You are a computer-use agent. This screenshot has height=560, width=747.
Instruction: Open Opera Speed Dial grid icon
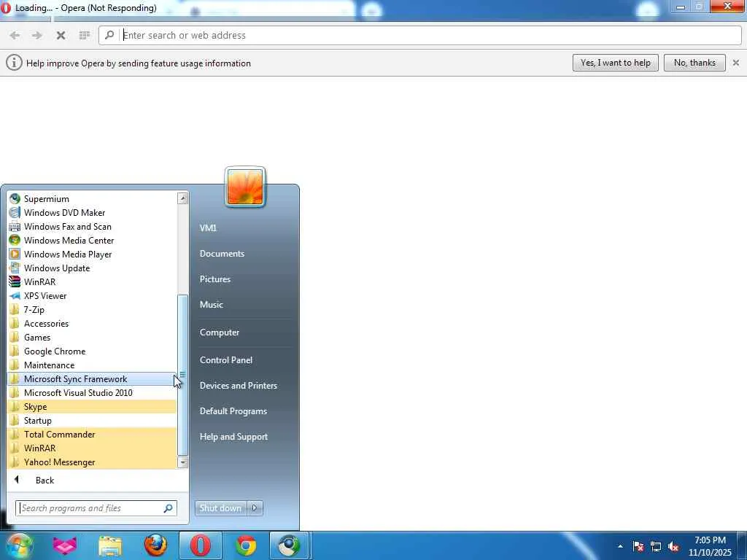[x=85, y=35]
